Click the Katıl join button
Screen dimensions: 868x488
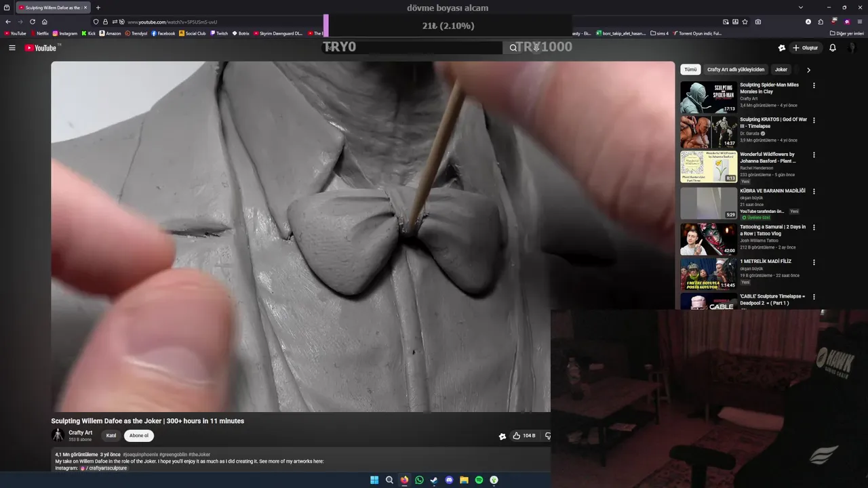[111, 436]
